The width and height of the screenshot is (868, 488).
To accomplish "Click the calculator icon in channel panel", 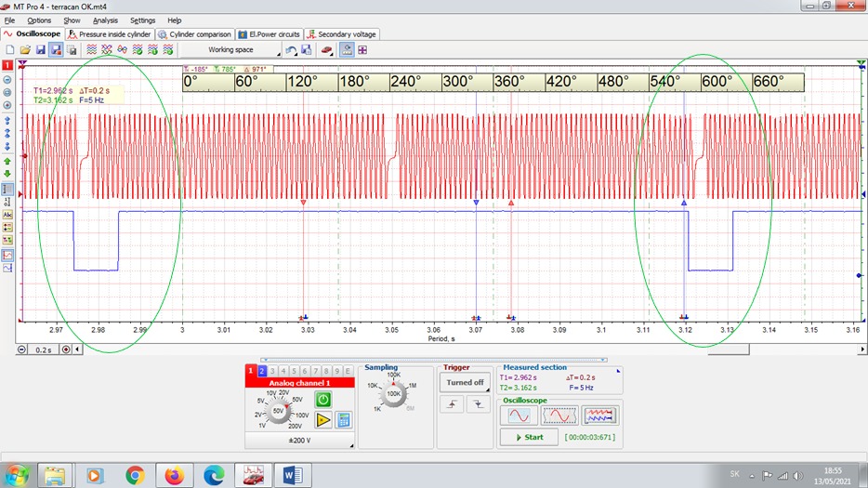I will point(343,420).
